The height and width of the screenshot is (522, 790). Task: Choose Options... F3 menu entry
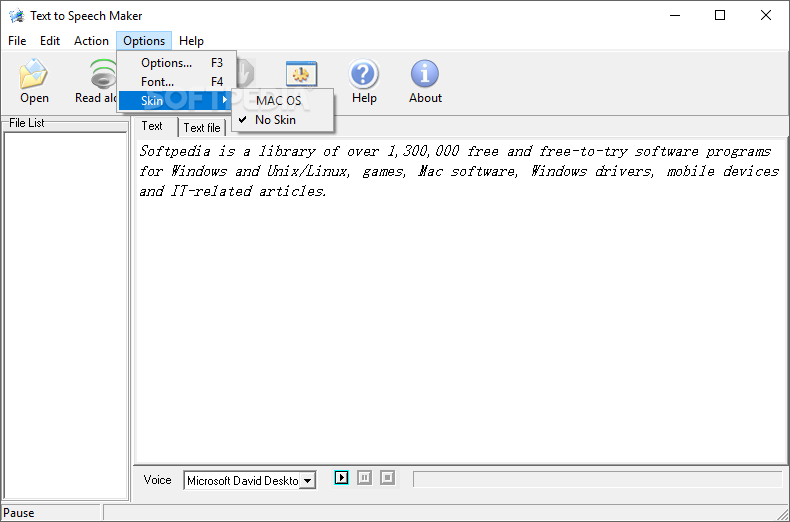coord(177,63)
